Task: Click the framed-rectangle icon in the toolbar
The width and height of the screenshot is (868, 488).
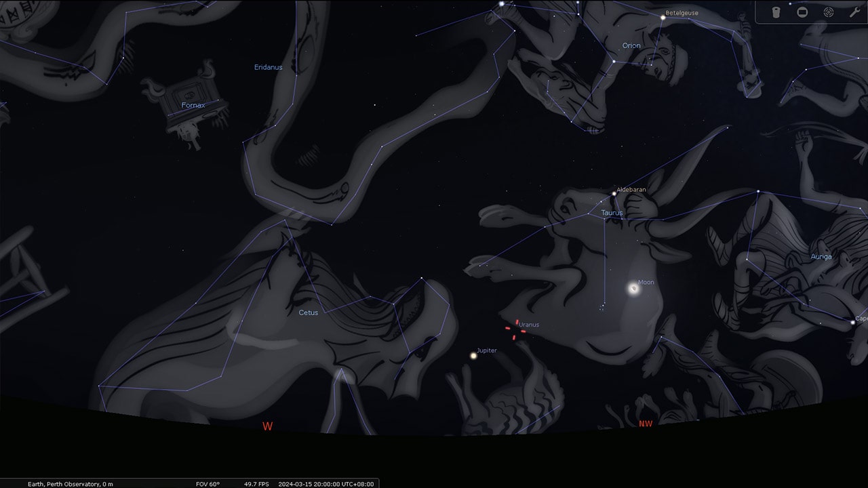Action: [x=802, y=12]
